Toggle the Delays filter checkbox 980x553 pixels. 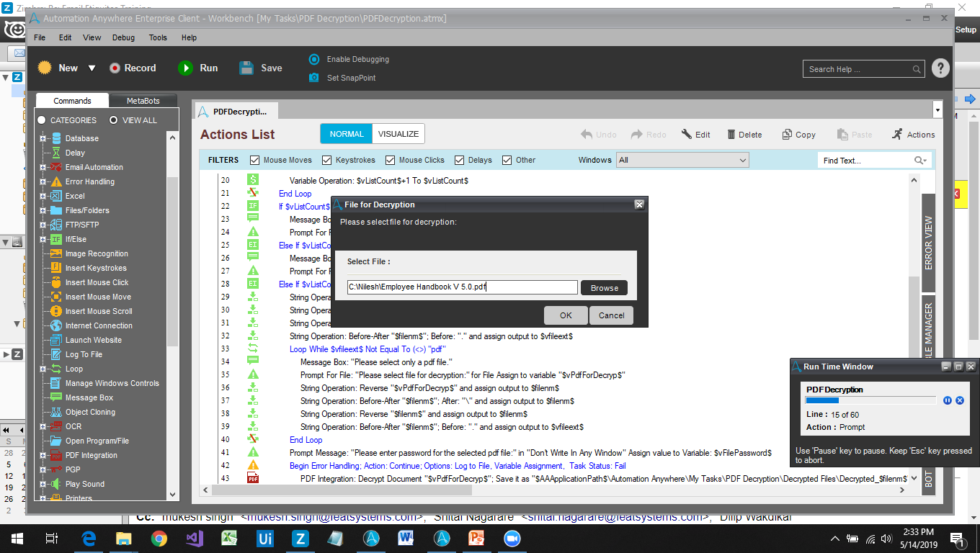coord(459,160)
